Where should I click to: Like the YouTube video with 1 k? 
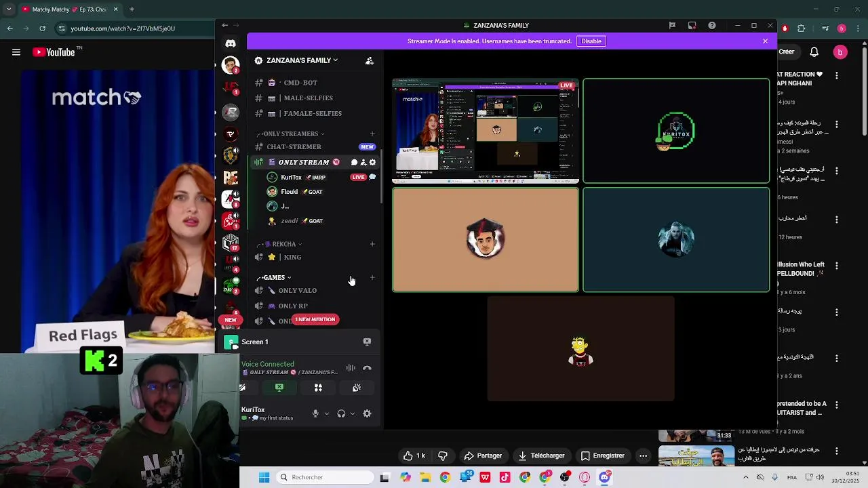[x=414, y=455]
